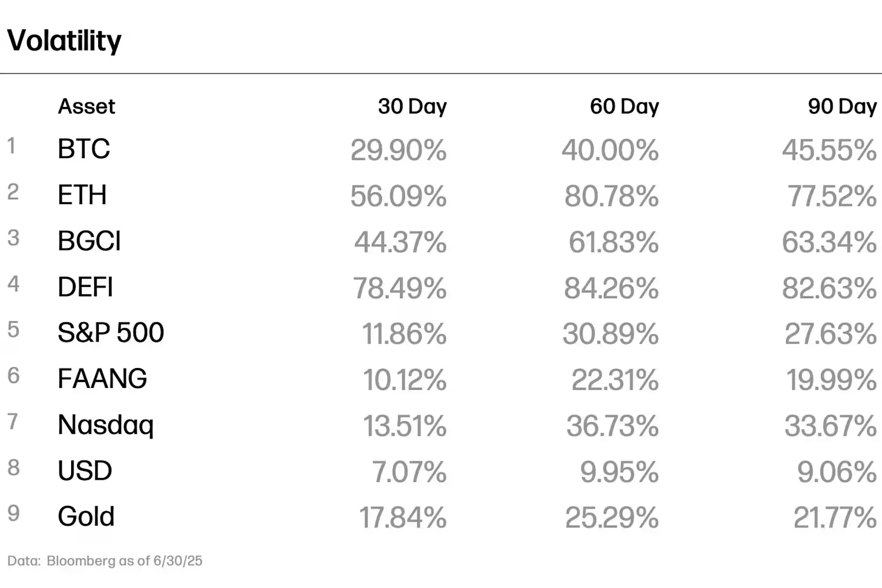Click Nasdaq 60 Day value 36.73%

(x=612, y=426)
